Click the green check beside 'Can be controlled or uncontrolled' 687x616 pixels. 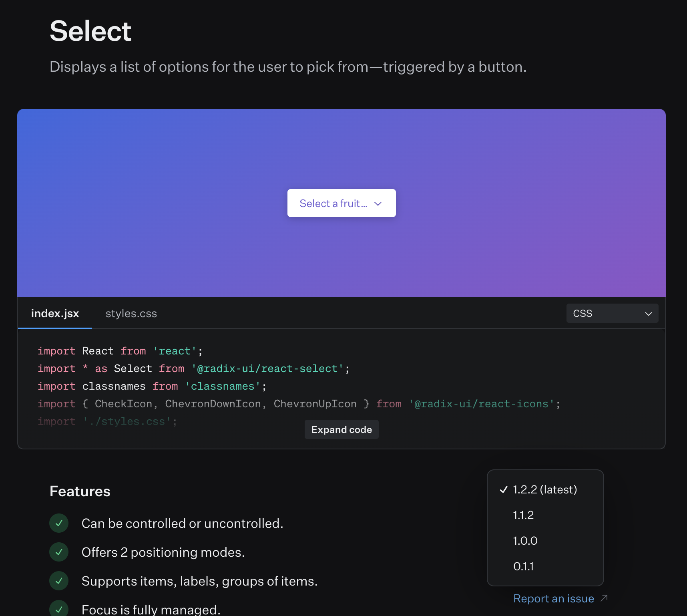click(x=59, y=523)
